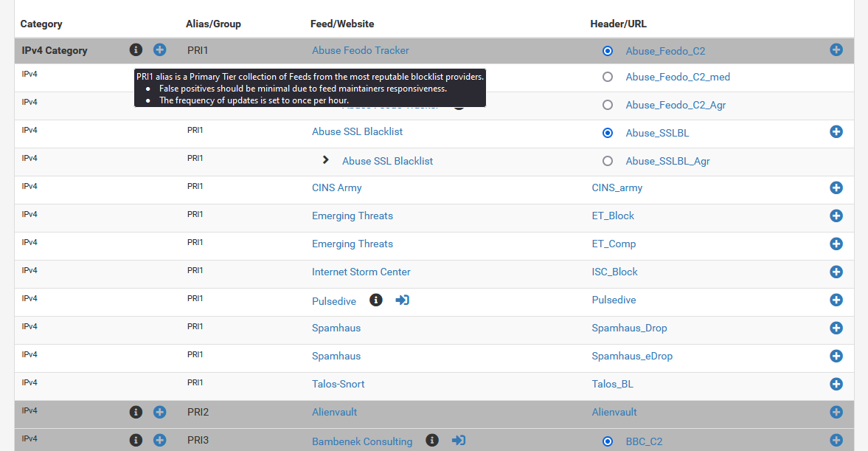This screenshot has height=451, width=868.
Task: Add Abuse_SSLBL feed using its plus icon
Action: click(836, 132)
